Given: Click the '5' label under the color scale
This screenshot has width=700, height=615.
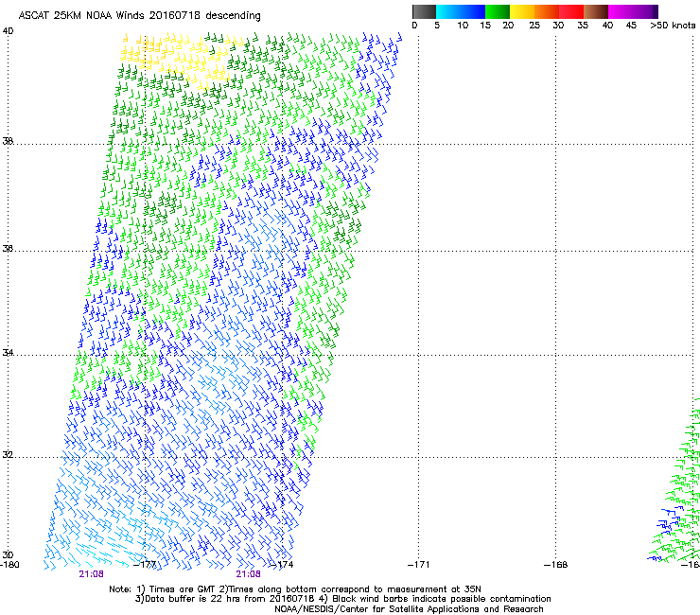Looking at the screenshot, I should (x=437, y=26).
